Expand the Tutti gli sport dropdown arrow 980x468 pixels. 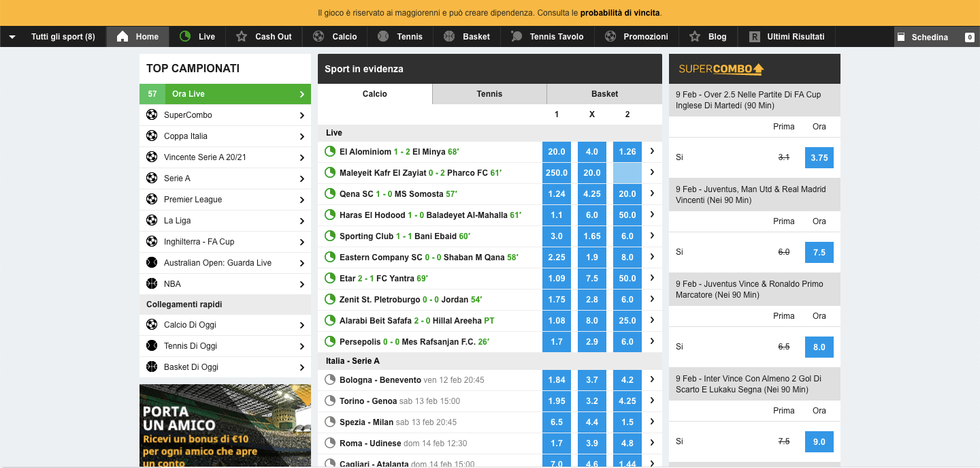click(12, 37)
